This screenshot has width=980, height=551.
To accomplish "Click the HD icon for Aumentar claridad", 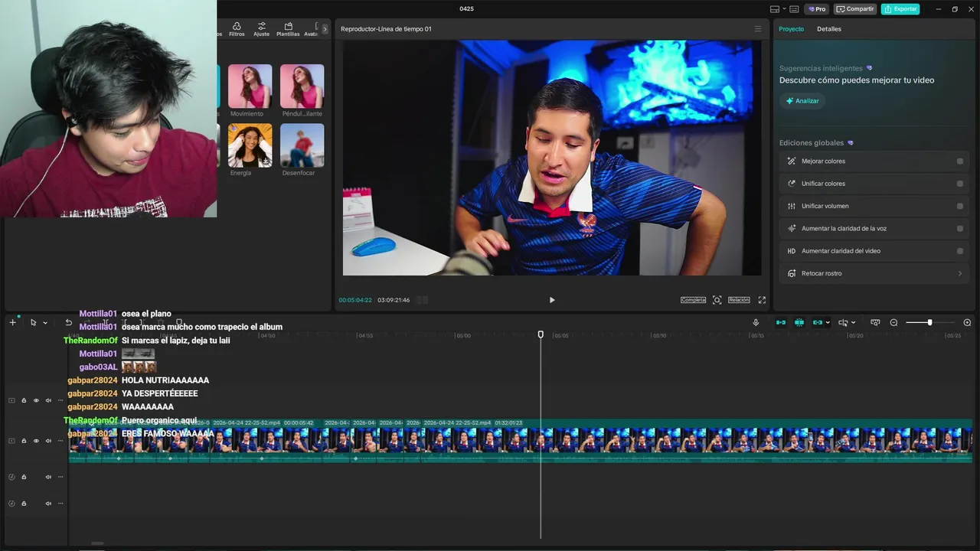I will (x=792, y=251).
